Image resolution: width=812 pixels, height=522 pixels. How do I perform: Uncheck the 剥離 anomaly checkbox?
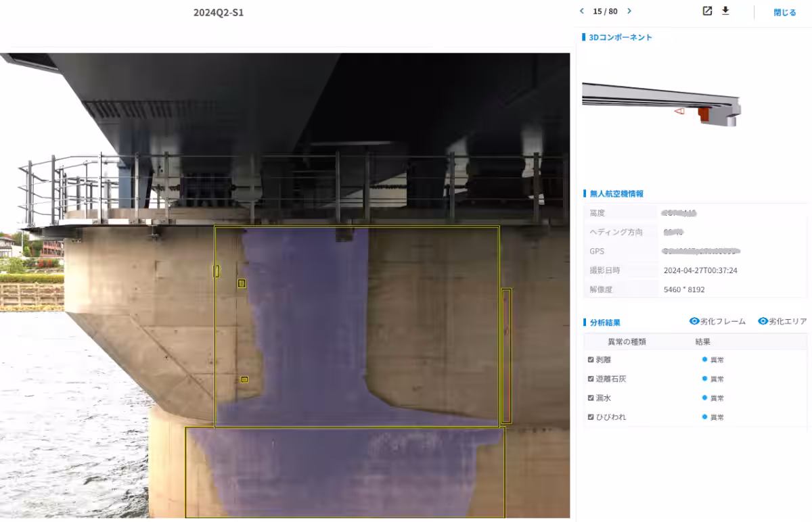pos(590,360)
